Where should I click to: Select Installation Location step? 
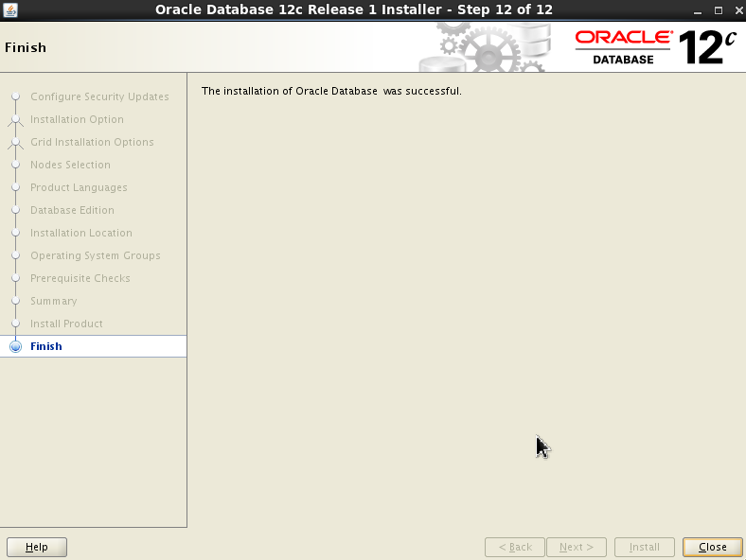pos(81,233)
